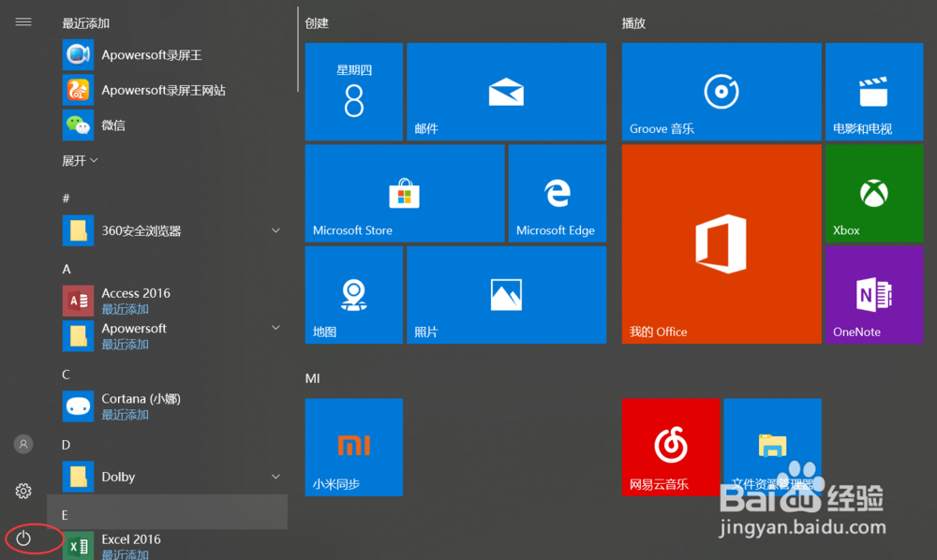Viewport: 937px width, 560px height.
Task: Launch 小米同步 tile
Action: [x=354, y=448]
